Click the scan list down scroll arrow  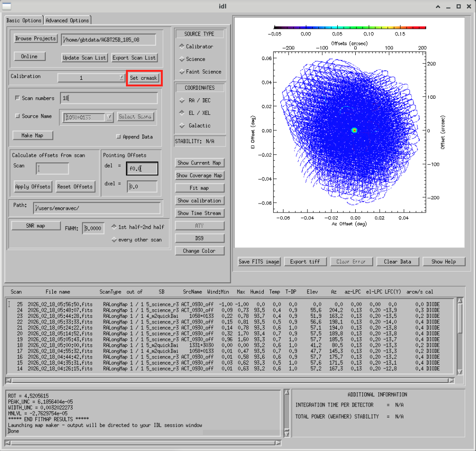(x=460, y=372)
